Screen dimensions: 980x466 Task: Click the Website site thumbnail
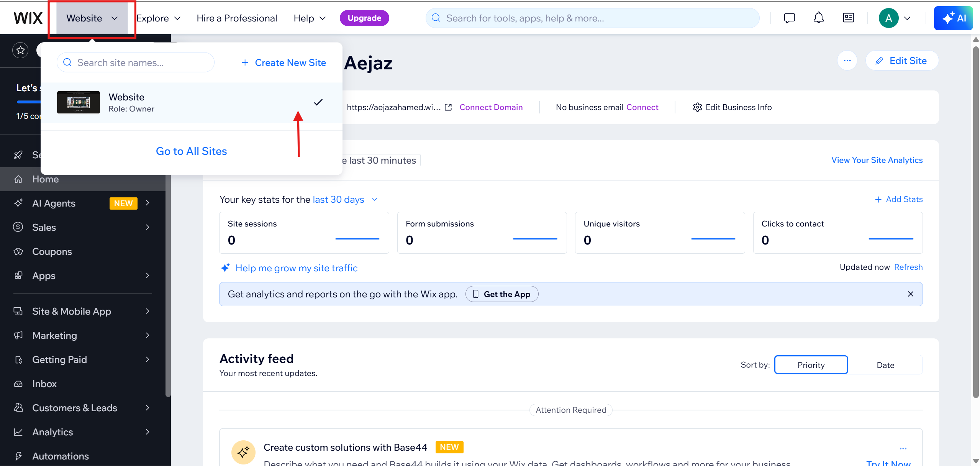(x=79, y=102)
